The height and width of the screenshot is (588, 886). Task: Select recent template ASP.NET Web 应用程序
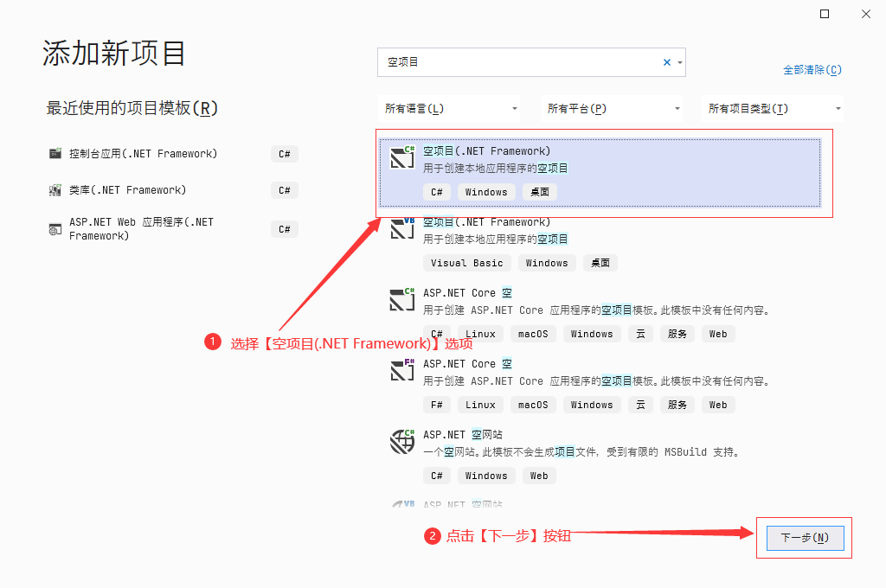coord(141,229)
